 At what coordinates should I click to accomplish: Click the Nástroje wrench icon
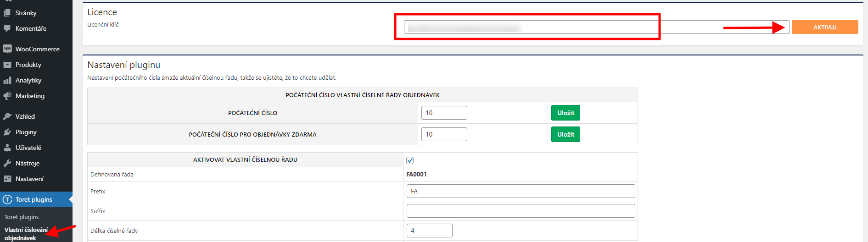7,163
